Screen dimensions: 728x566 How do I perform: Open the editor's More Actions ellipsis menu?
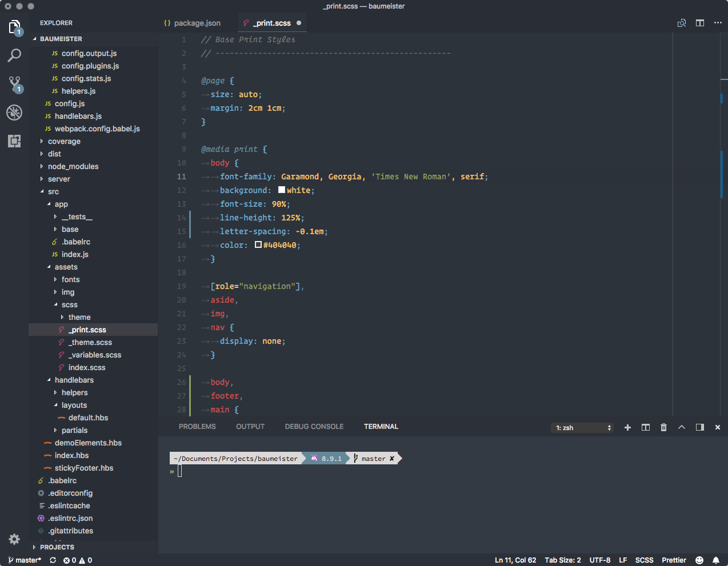coord(718,23)
